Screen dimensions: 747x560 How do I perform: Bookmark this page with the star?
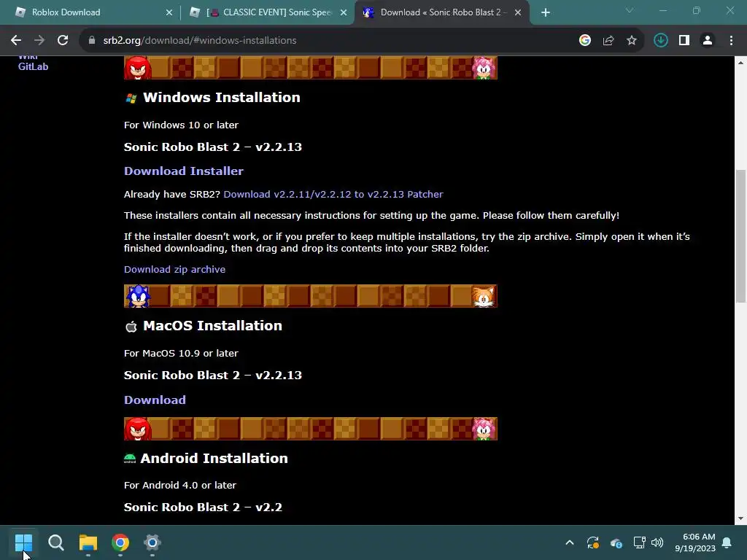coord(632,41)
